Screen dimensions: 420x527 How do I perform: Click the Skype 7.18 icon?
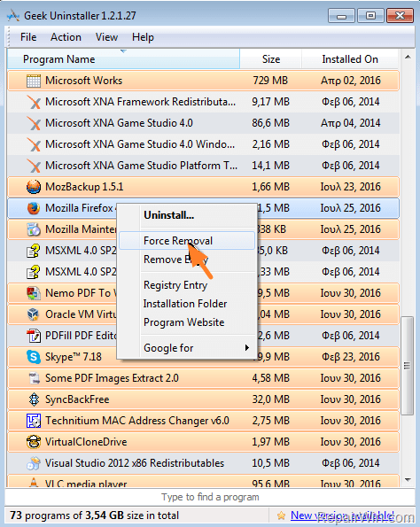pyautogui.click(x=34, y=357)
